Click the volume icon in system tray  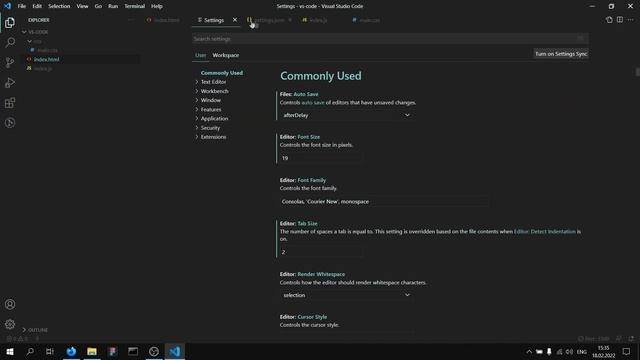[569, 351]
